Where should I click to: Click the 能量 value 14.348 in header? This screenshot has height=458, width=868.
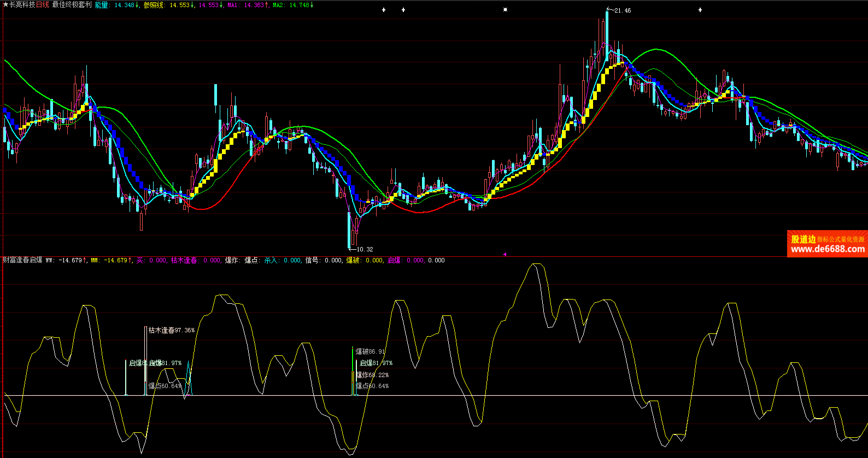click(124, 5)
